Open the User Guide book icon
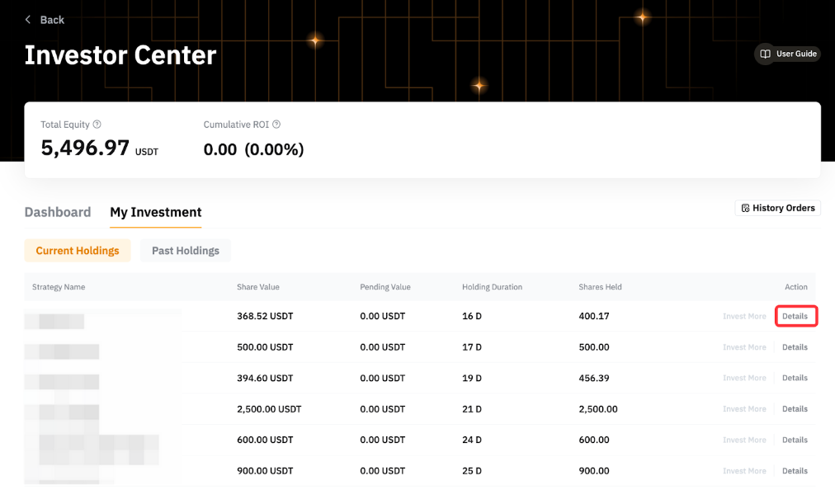Screen dimensions: 835x504 [766, 54]
